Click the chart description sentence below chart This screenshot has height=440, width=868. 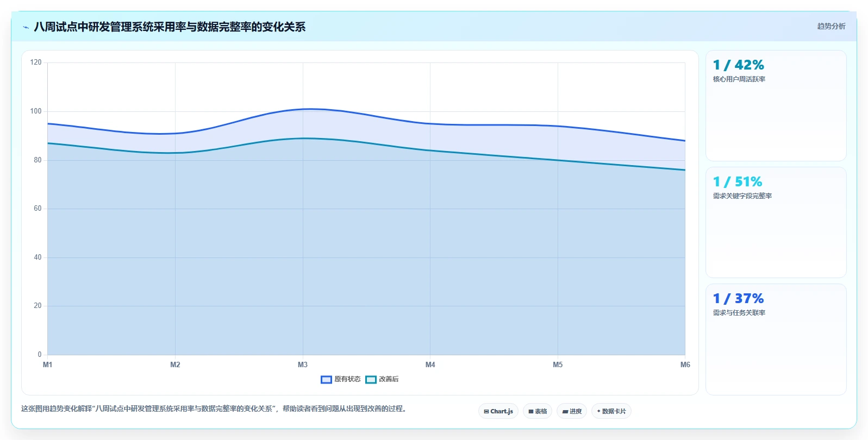(x=214, y=408)
